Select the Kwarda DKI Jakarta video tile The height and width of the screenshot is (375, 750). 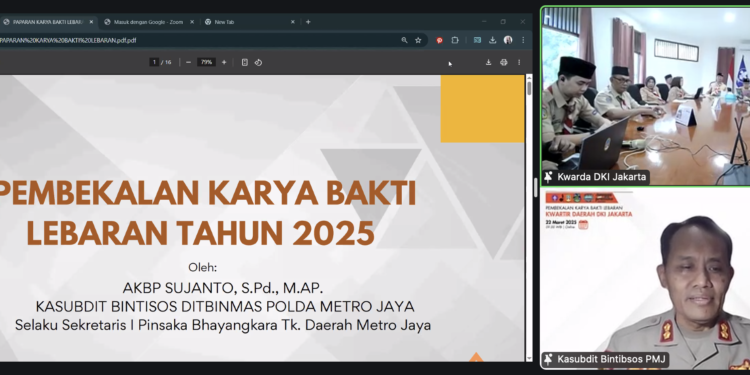click(x=646, y=96)
